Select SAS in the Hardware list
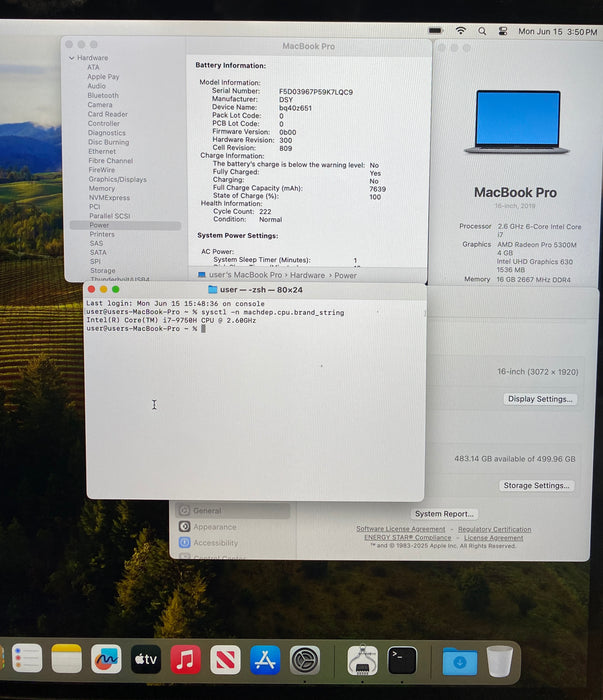Image resolution: width=603 pixels, height=700 pixels. tap(96, 243)
